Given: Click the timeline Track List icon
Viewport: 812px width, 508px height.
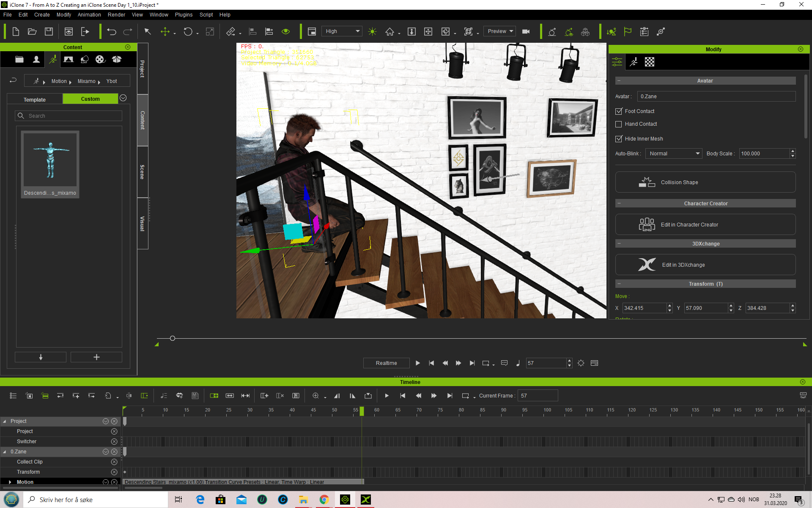Looking at the screenshot, I should click(13, 395).
